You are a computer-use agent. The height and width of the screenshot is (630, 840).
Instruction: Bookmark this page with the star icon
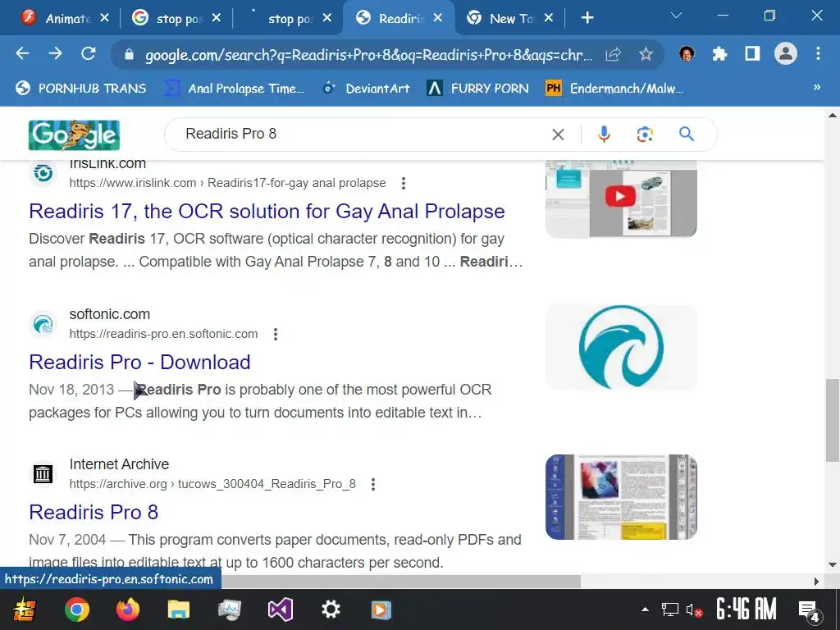pyautogui.click(x=646, y=54)
